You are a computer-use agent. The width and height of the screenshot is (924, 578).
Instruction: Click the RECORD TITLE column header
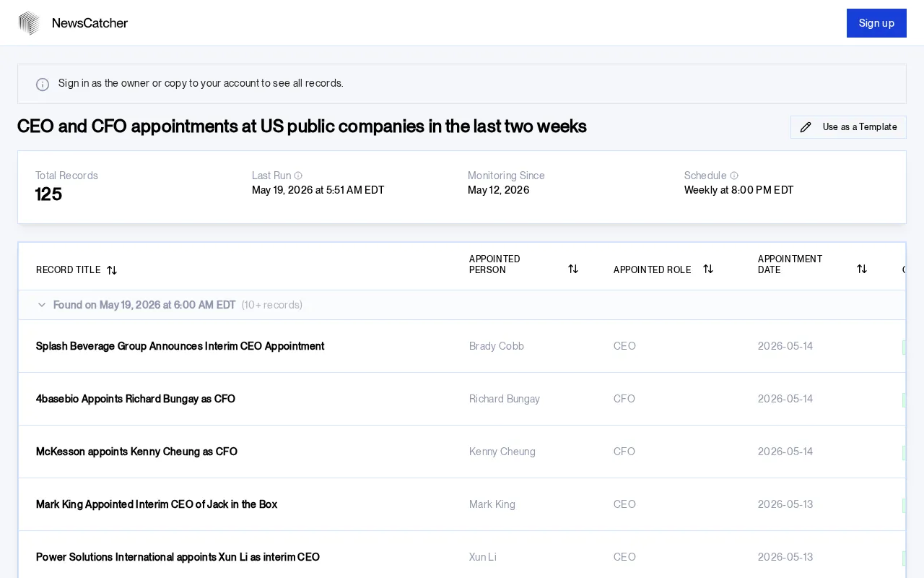(x=68, y=270)
